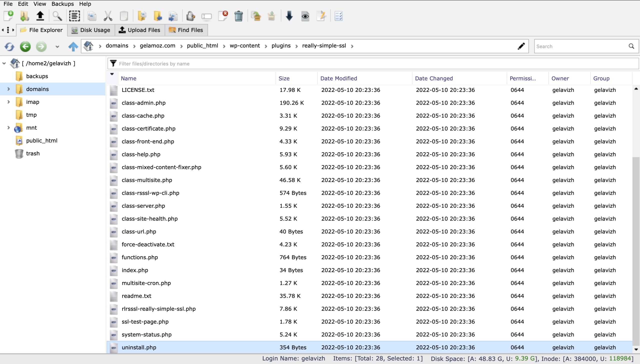Click the Trash bin toolbar icon
Screen dimensions: 640x364
coord(238,16)
